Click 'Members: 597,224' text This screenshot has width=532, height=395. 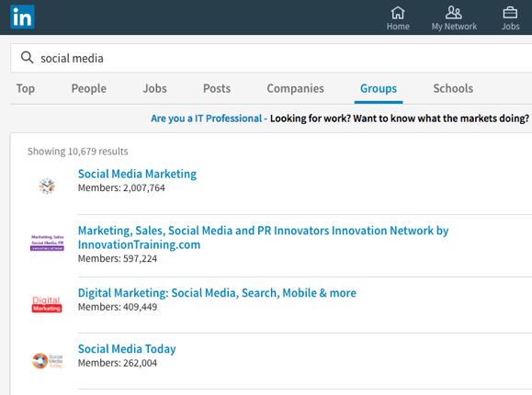point(118,258)
